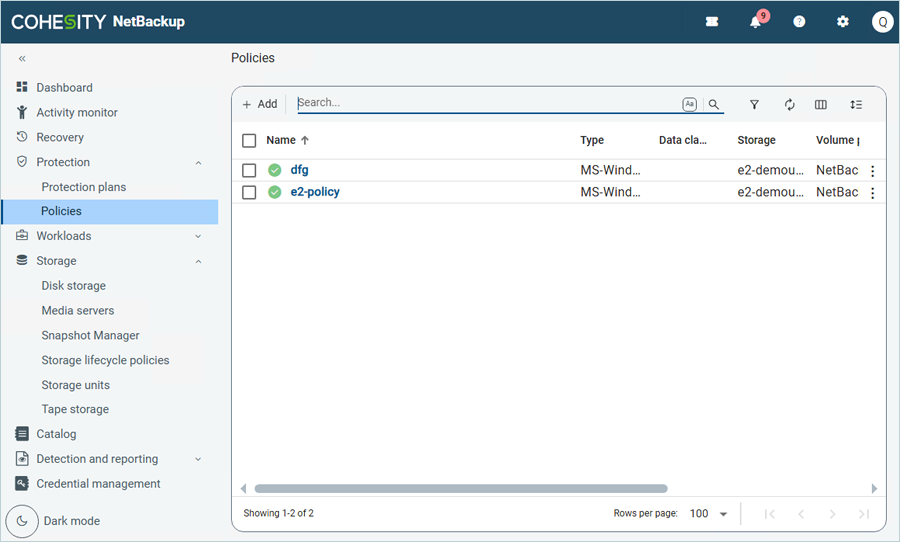Viewport: 900px width, 542px height.
Task: Click the search magnifier icon
Action: point(714,104)
